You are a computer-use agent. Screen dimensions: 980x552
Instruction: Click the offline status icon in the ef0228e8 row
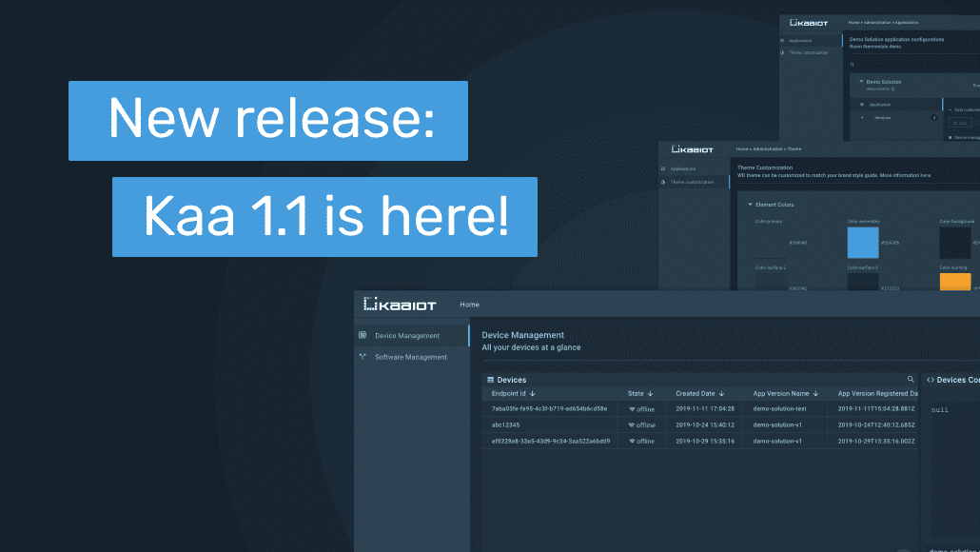(x=632, y=442)
